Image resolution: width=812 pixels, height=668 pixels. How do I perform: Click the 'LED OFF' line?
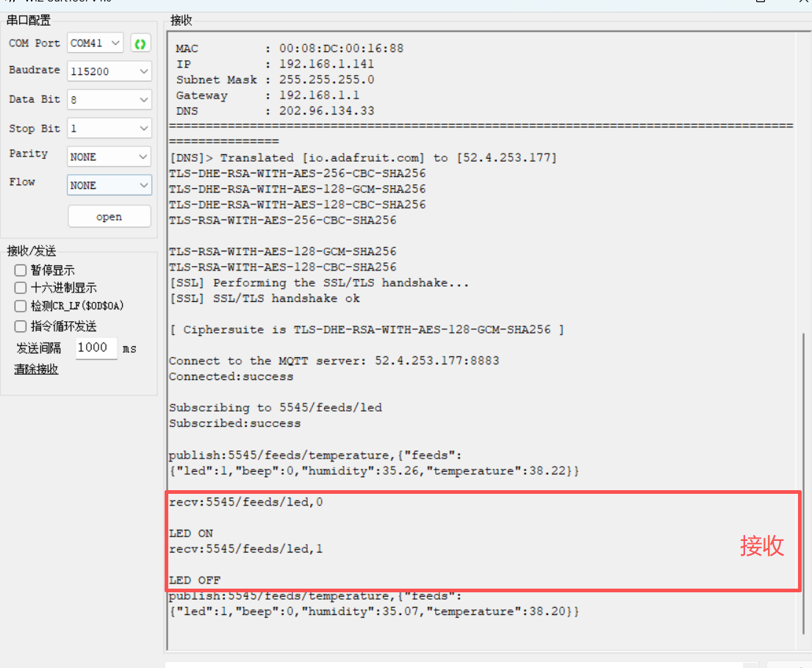195,581
